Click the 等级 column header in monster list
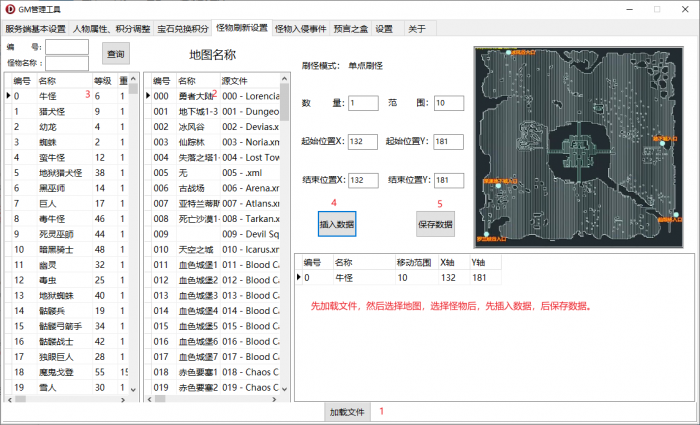The height and width of the screenshot is (425, 700). pos(102,80)
